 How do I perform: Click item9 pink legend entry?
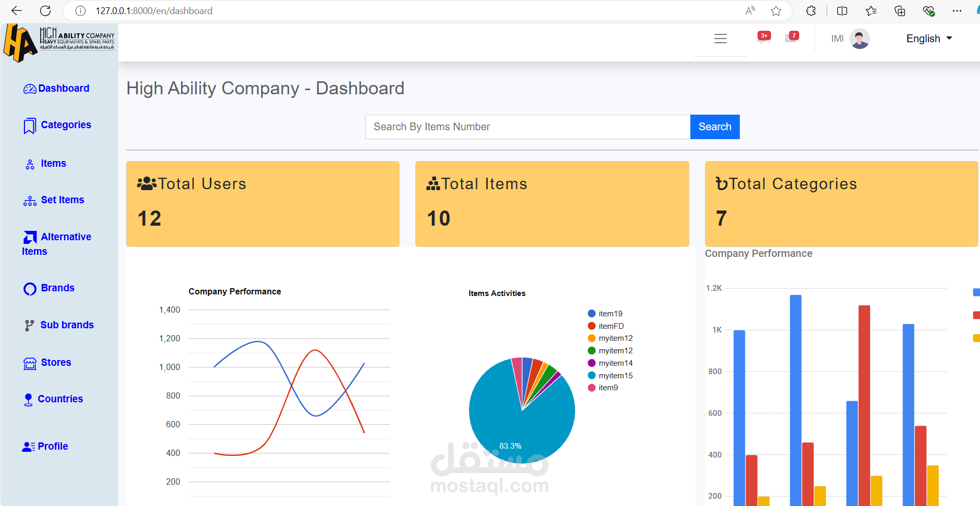[x=603, y=388]
